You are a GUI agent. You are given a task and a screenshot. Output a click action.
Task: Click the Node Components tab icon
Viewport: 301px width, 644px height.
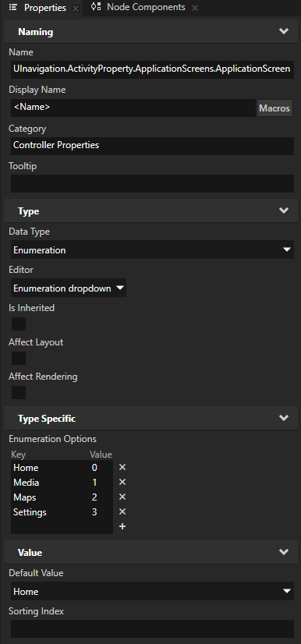(96, 7)
